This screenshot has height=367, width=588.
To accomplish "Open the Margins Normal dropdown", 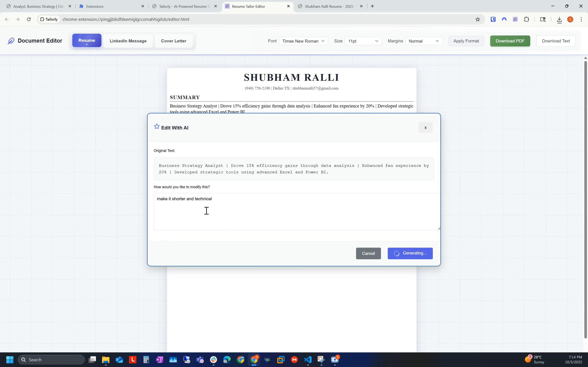I will coord(424,41).
